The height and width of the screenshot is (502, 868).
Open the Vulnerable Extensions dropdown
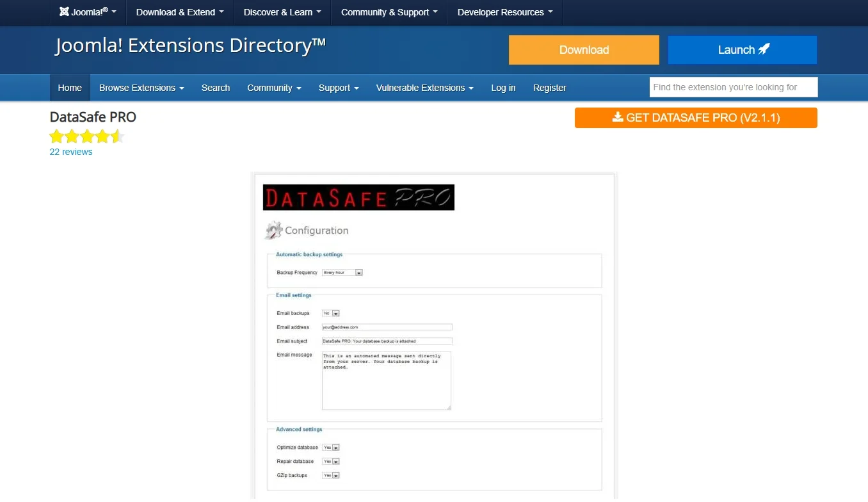click(425, 88)
